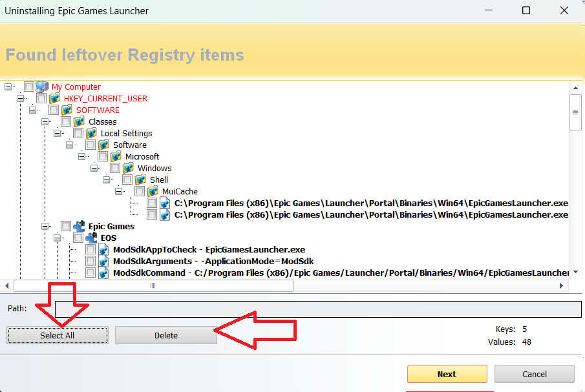Select the 'ModSdkAppToCheck - EpicGamesLauncher.exe' row
Viewport: 585px width, 392px height.
coord(209,249)
